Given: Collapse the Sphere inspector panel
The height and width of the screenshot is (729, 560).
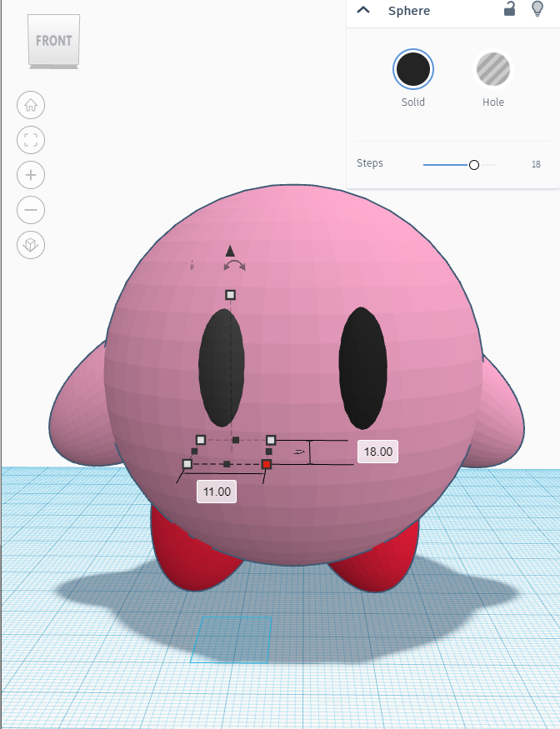Looking at the screenshot, I should [x=363, y=10].
